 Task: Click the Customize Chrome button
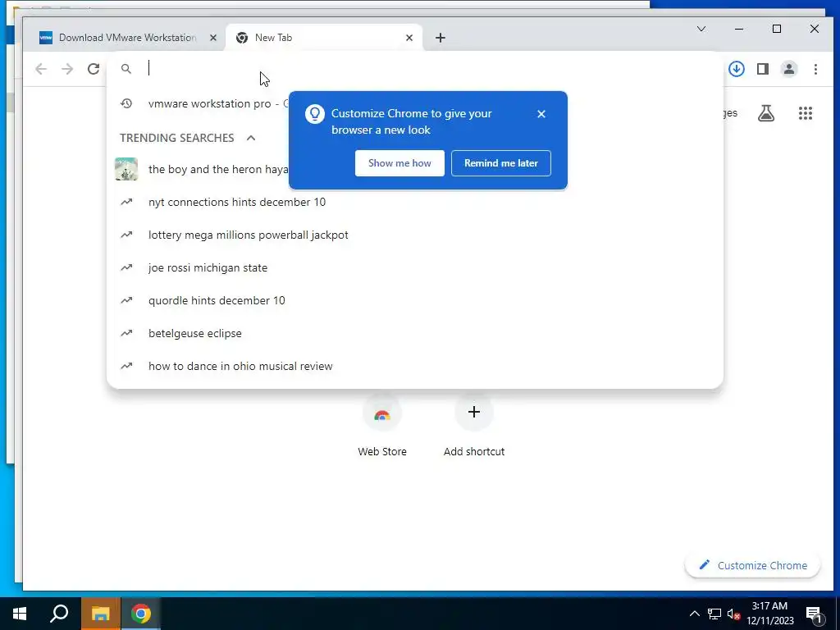coord(753,566)
